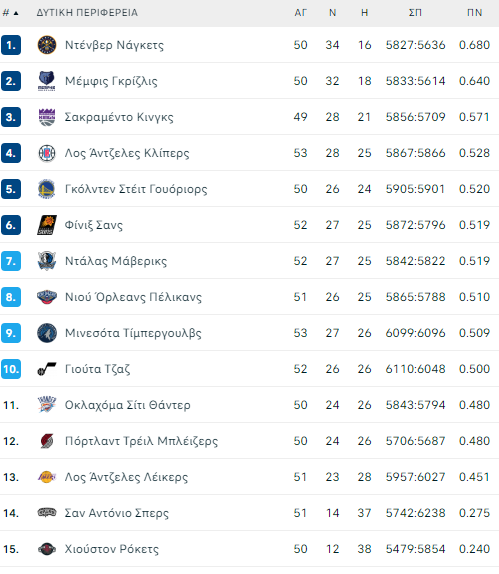Click the Utah Jazz note logo

coord(47,369)
